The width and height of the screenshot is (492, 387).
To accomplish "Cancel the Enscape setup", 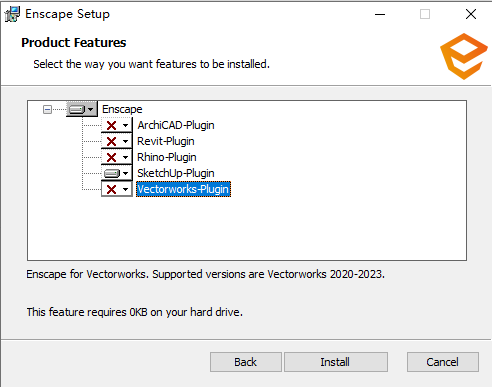I will 443,362.
